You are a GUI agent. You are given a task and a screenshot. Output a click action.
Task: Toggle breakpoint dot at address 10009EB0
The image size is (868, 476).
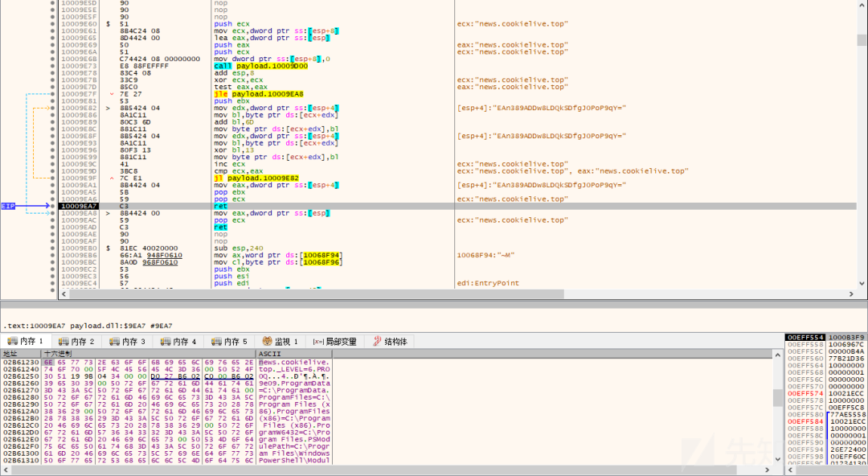[x=52, y=248]
